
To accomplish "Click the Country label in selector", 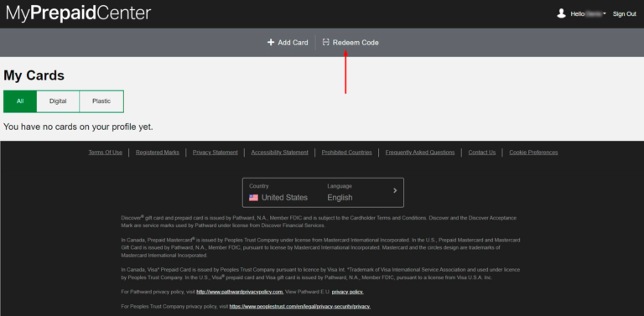I will coord(259,186).
